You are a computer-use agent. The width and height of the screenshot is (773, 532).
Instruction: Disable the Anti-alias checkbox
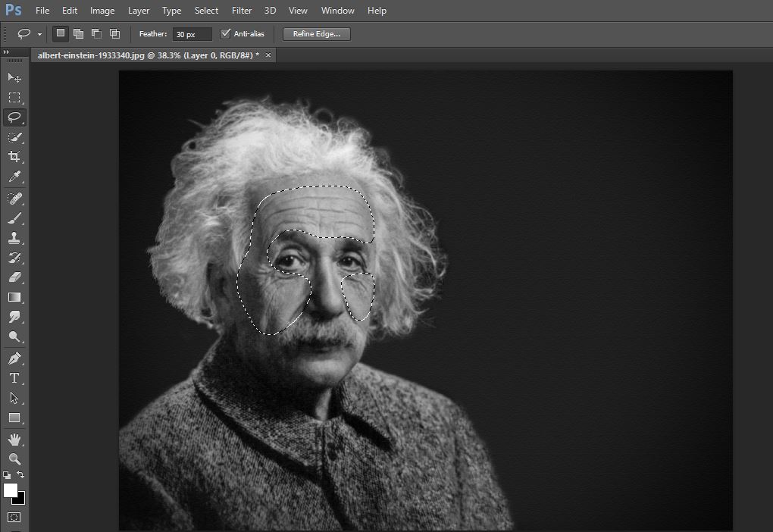click(225, 34)
